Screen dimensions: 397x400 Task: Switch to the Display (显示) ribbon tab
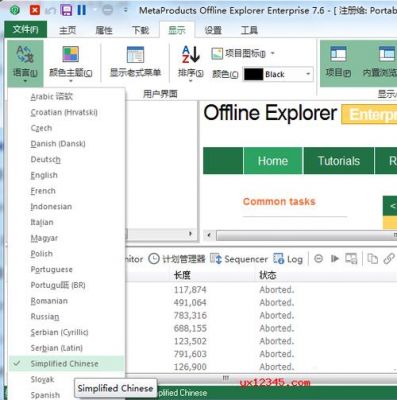click(177, 30)
